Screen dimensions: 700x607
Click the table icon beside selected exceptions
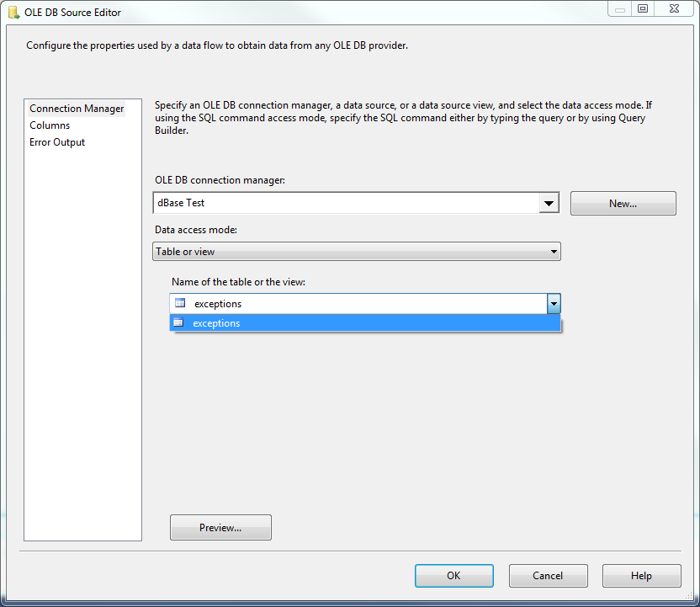(180, 303)
